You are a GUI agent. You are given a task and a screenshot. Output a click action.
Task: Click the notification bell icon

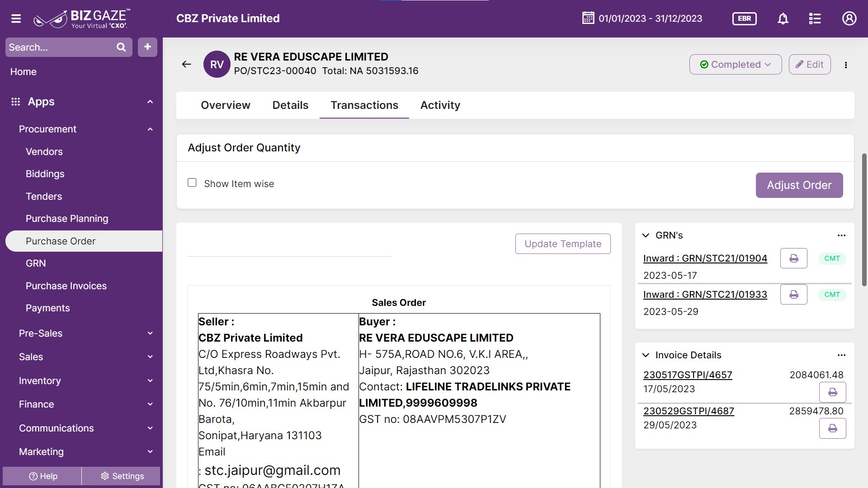point(783,19)
